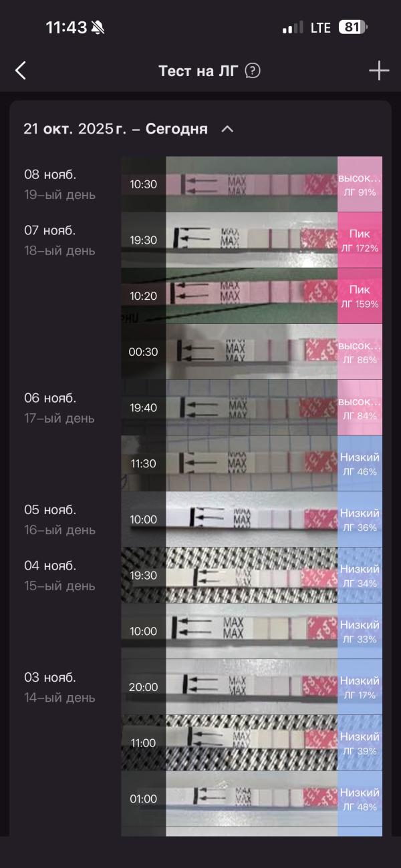Select the 04 Nov 15th day label
The image size is (401, 868).
point(59,586)
